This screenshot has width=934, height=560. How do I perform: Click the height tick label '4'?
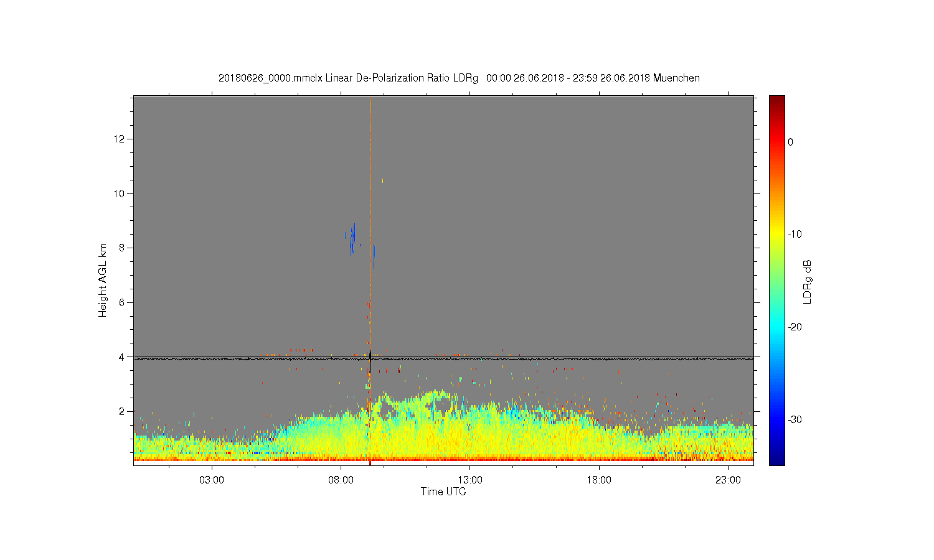pos(123,357)
